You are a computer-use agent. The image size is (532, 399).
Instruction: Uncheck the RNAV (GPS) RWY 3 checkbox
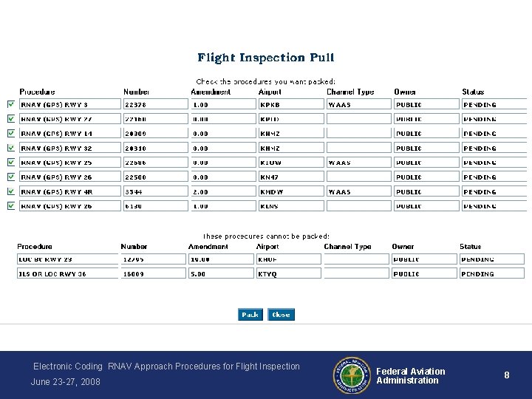click(x=10, y=104)
